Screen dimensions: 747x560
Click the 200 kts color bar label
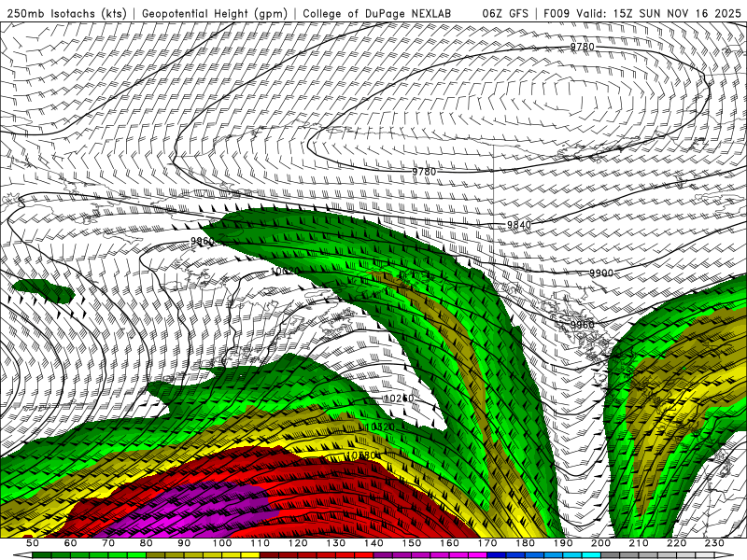pyautogui.click(x=601, y=543)
